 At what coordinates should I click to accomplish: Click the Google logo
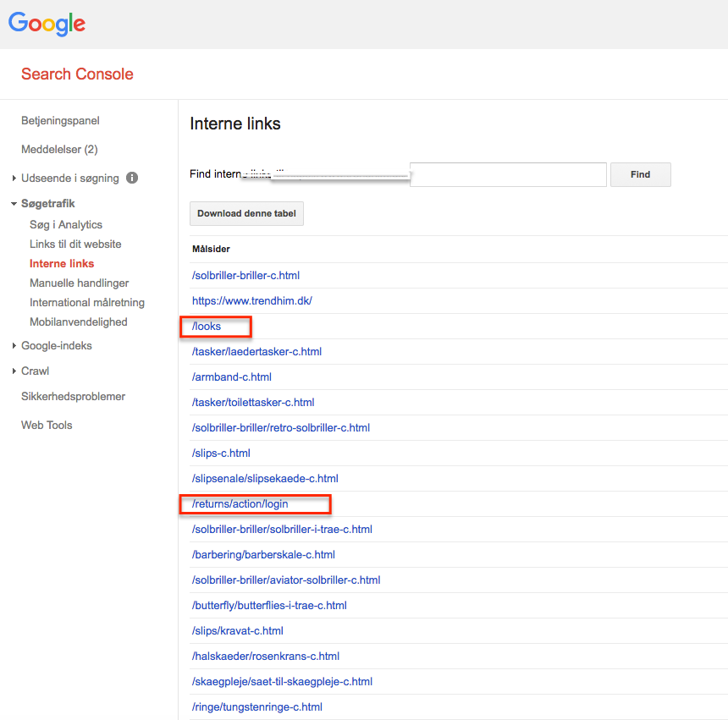[x=47, y=24]
